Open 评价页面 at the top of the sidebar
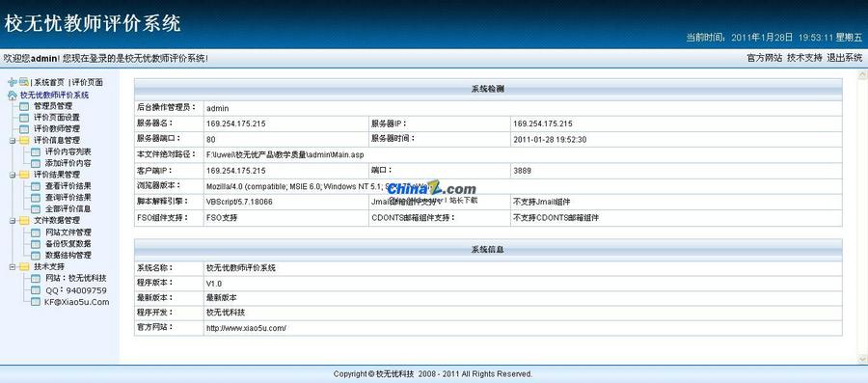868x383 pixels. click(88, 82)
